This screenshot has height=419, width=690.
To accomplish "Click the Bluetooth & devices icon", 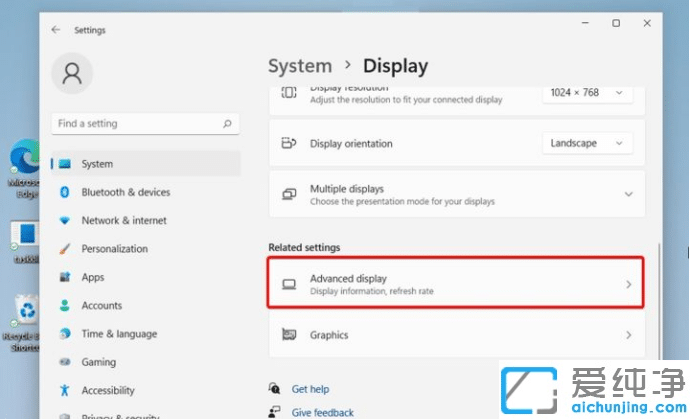I will point(65,192).
